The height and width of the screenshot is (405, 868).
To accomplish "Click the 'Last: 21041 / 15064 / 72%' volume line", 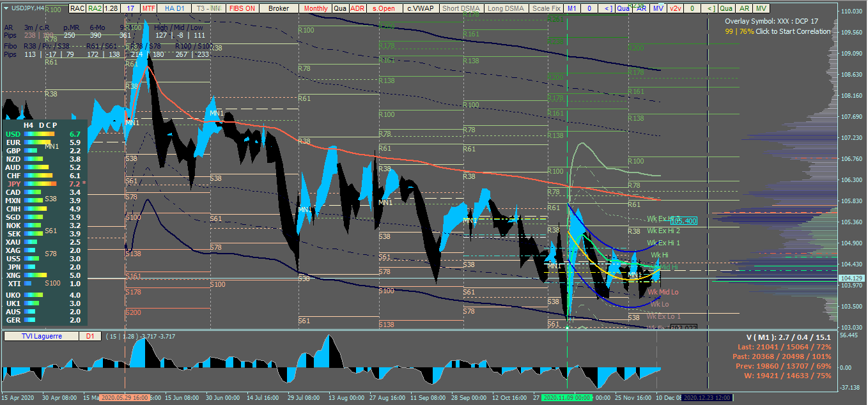I will pyautogui.click(x=786, y=346).
